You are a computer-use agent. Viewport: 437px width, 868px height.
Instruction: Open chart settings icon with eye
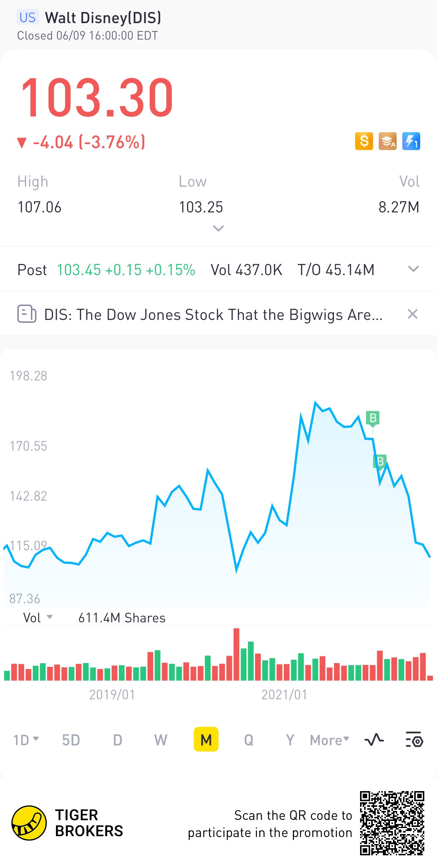tap(414, 740)
